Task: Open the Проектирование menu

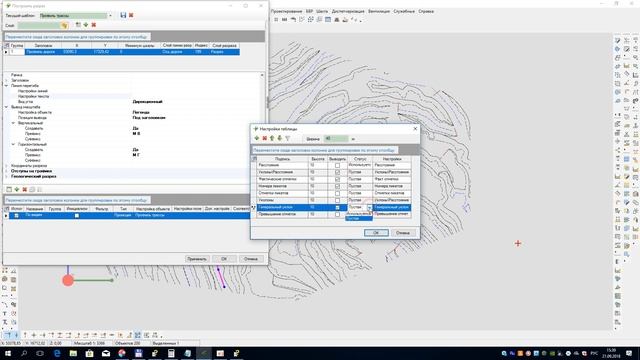Action: pyautogui.click(x=287, y=11)
